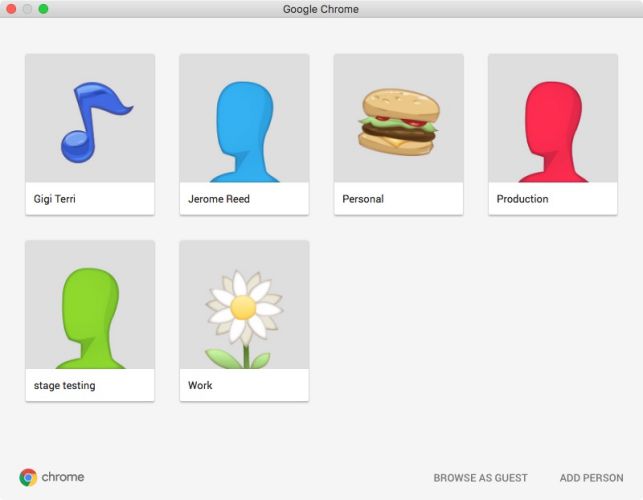Open the Jerome Reed profile name label
Image resolution: width=643 pixels, height=500 pixels.
coord(219,199)
